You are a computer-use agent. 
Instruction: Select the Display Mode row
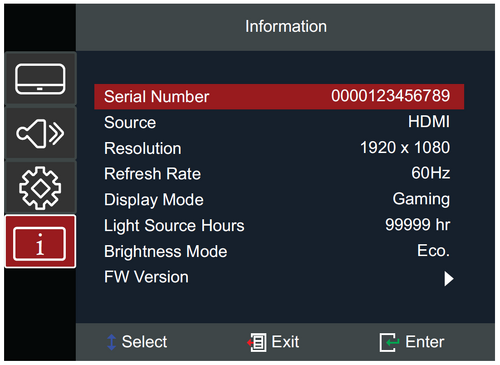pyautogui.click(x=279, y=200)
